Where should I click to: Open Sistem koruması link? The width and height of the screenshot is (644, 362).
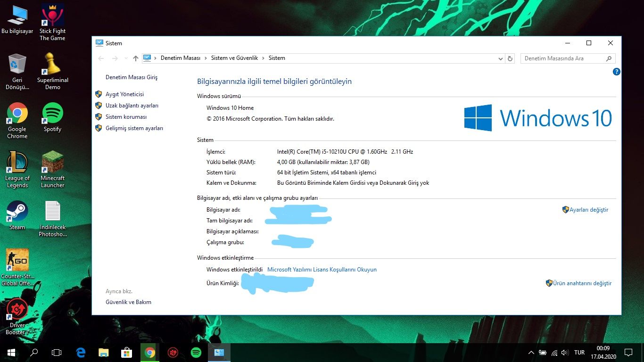coord(126,117)
